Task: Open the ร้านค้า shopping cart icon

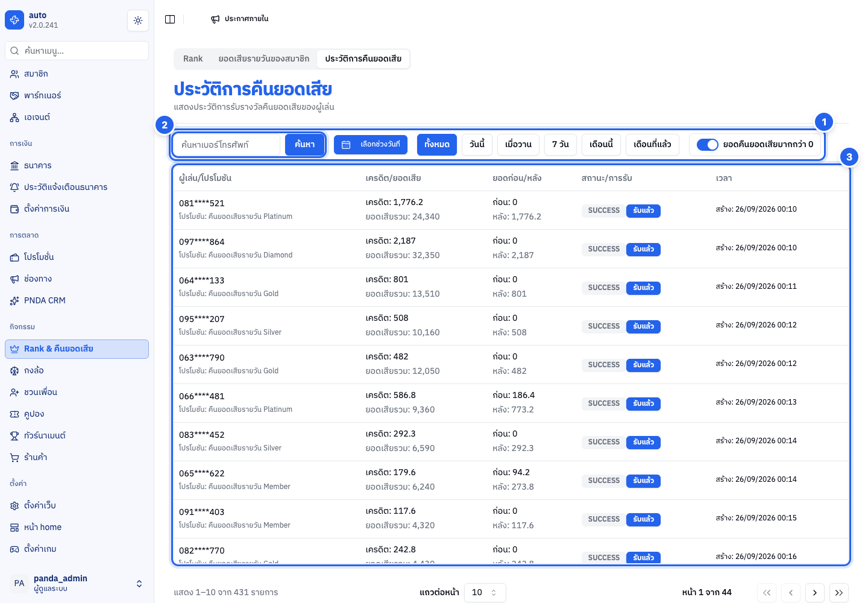Action: click(14, 458)
